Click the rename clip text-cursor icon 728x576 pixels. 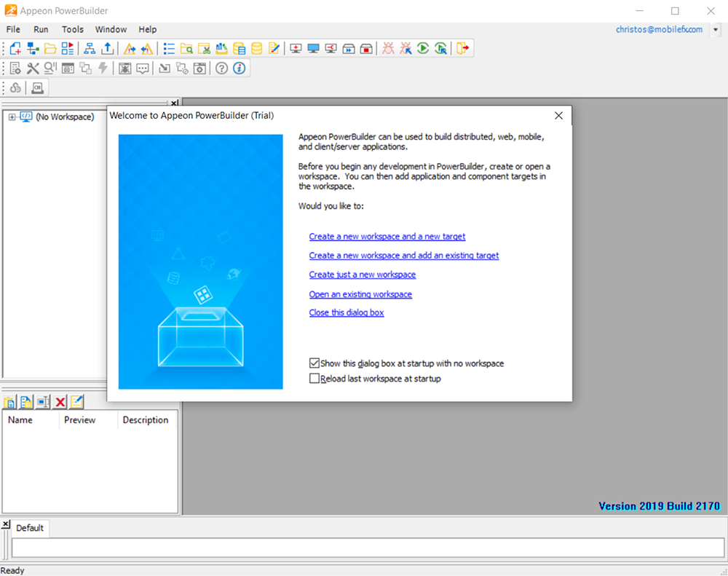43,402
